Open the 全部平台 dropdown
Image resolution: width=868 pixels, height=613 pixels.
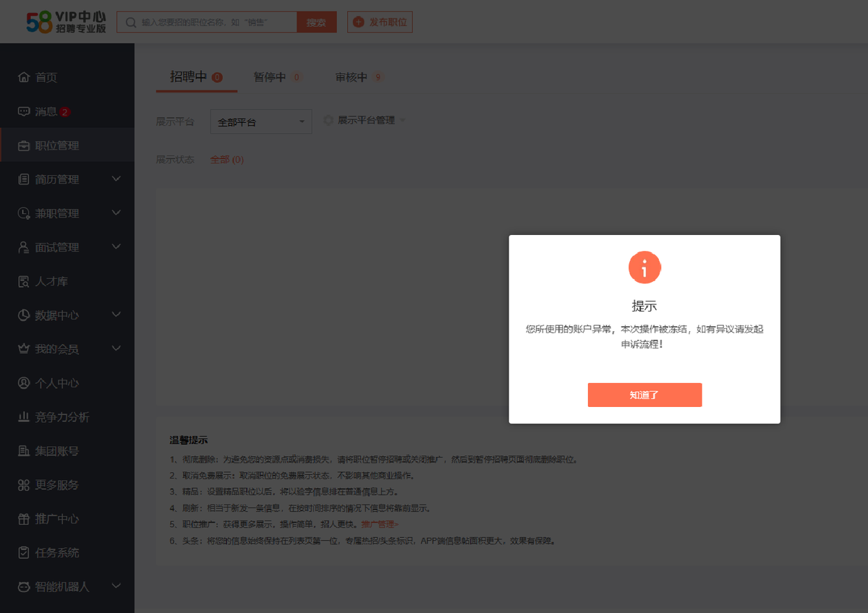pyautogui.click(x=261, y=121)
